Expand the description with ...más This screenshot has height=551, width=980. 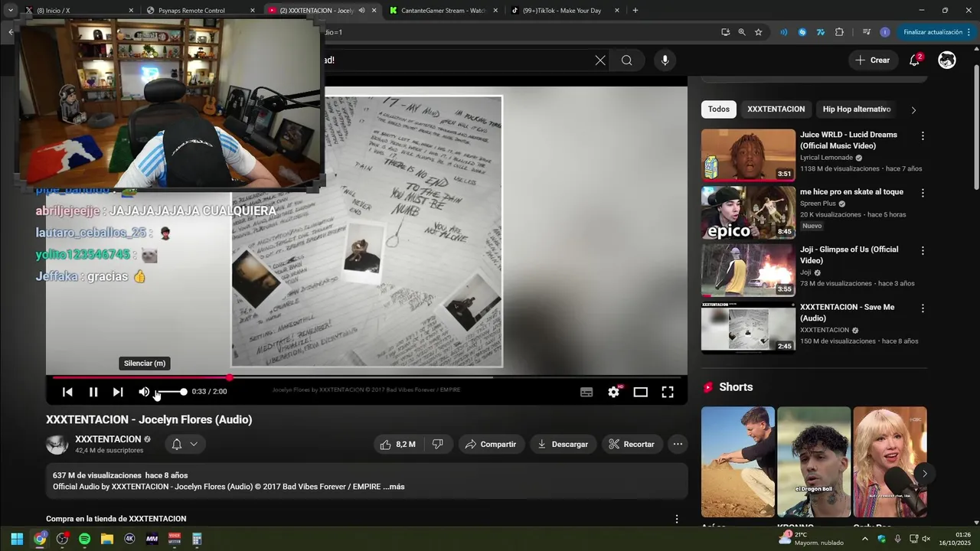coord(394,487)
